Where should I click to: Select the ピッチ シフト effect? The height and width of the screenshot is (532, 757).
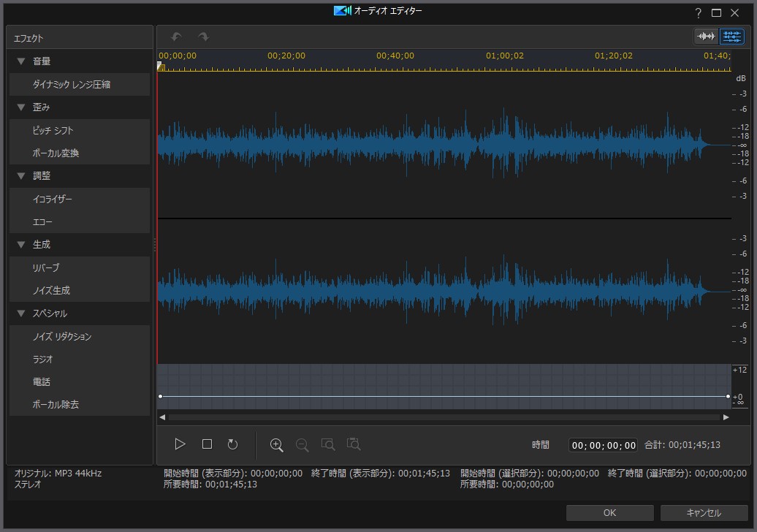point(80,130)
